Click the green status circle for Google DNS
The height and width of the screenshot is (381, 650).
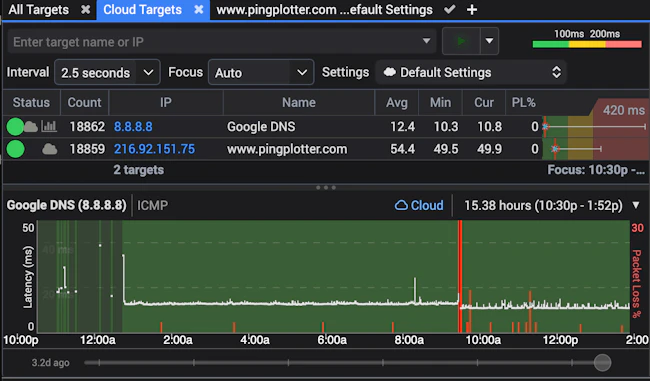point(15,126)
